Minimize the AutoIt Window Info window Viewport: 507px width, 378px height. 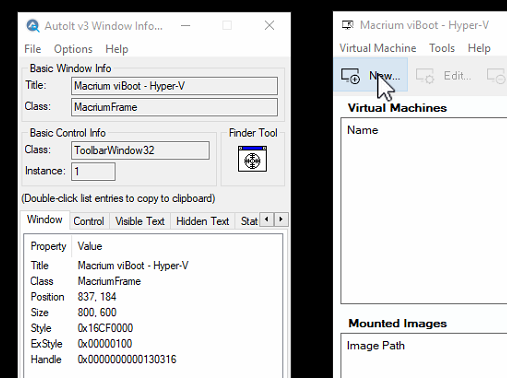(x=186, y=25)
